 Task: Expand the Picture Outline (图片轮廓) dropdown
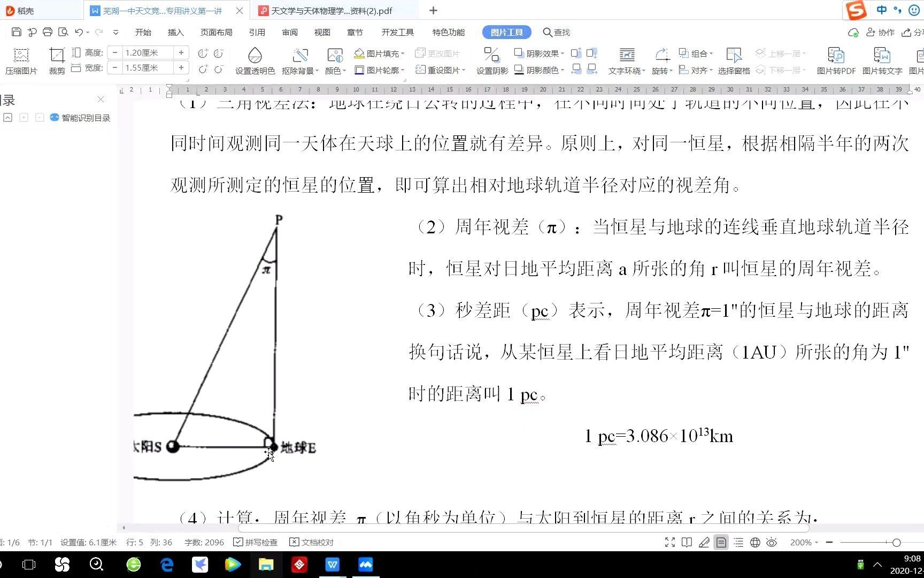379,70
